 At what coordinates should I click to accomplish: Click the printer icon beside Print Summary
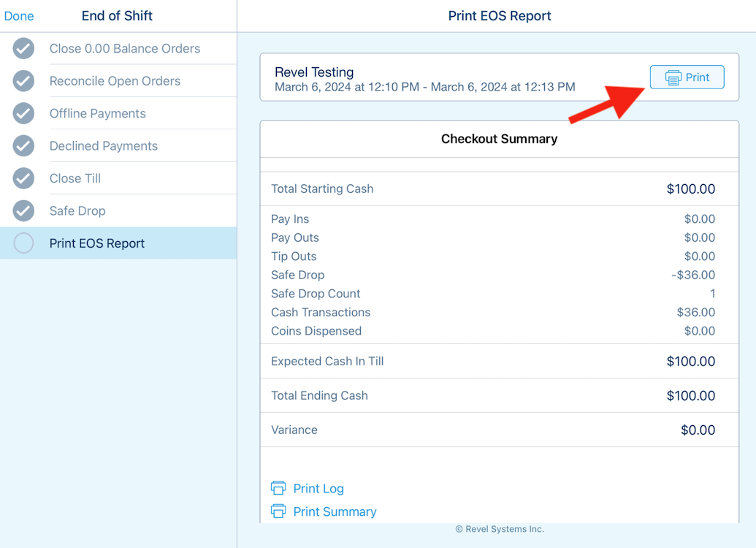tap(278, 511)
